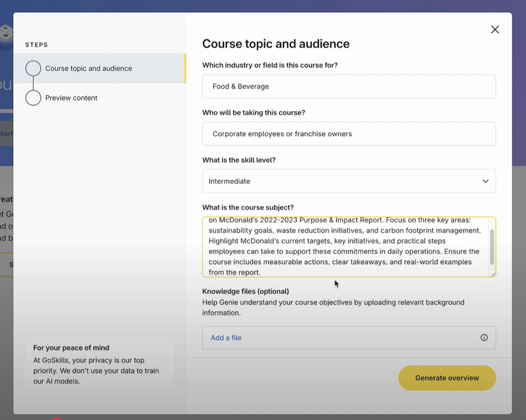Click the Preview content step circle marker
The width and height of the screenshot is (526, 420).
[x=33, y=98]
